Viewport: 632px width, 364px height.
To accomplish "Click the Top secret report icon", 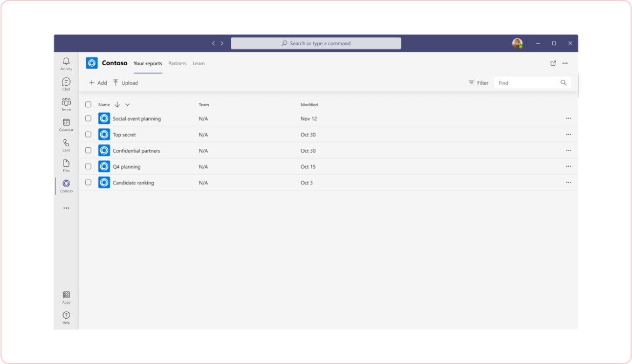I will coord(104,135).
